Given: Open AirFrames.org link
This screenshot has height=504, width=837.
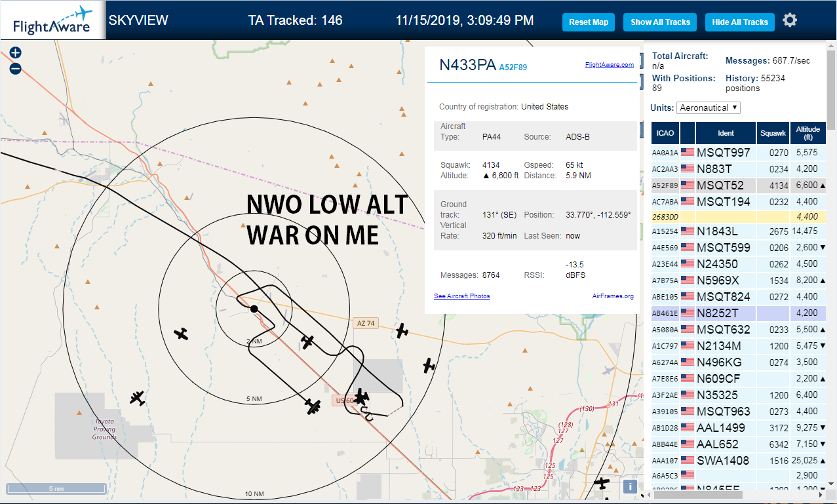Looking at the screenshot, I should pyautogui.click(x=613, y=296).
